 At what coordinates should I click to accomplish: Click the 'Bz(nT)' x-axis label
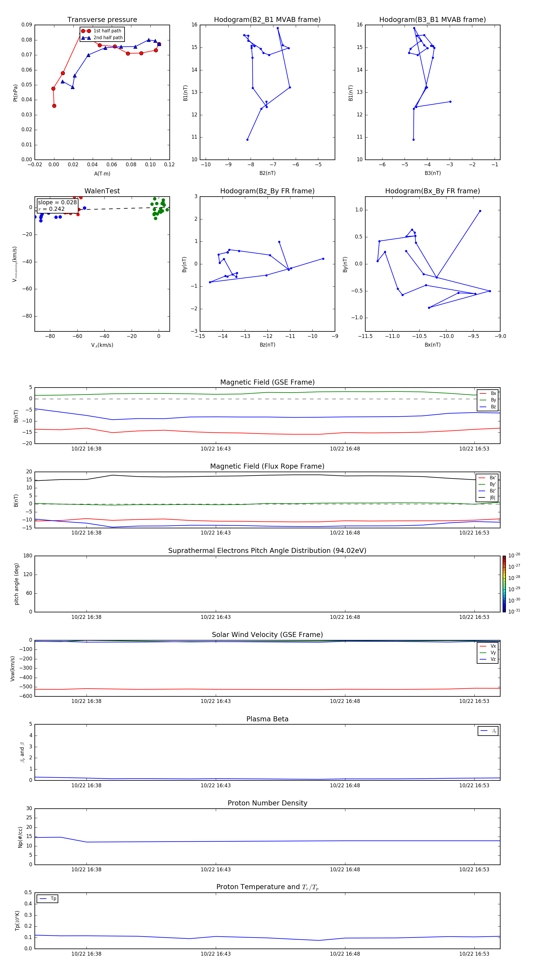pos(267,345)
